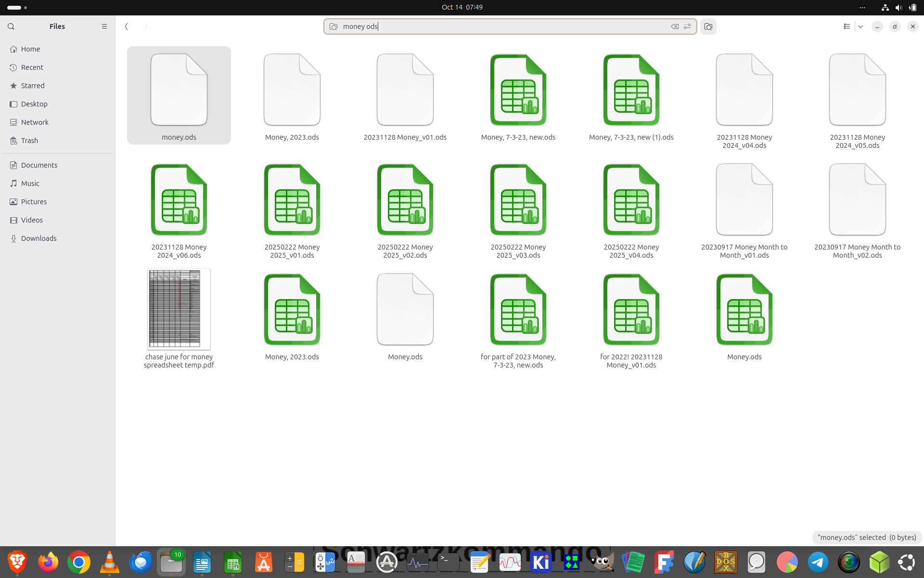Open Starred in sidebar
Image resolution: width=924 pixels, height=578 pixels.
coord(32,86)
